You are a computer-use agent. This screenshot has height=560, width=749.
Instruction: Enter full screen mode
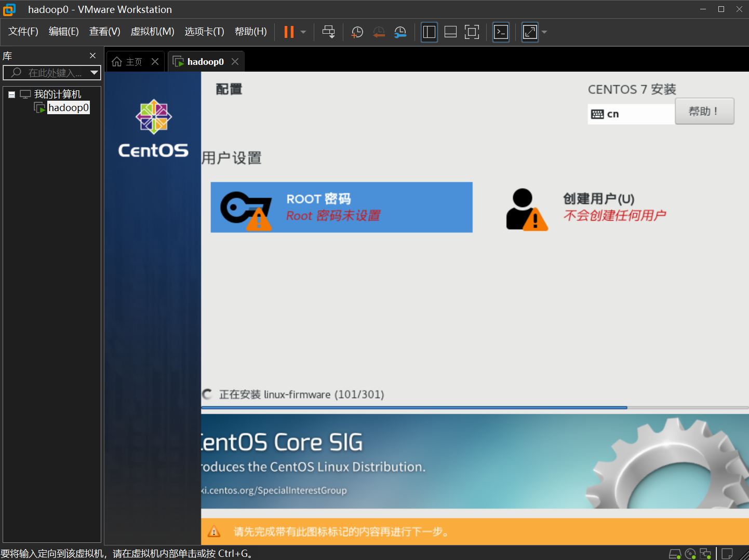click(472, 32)
